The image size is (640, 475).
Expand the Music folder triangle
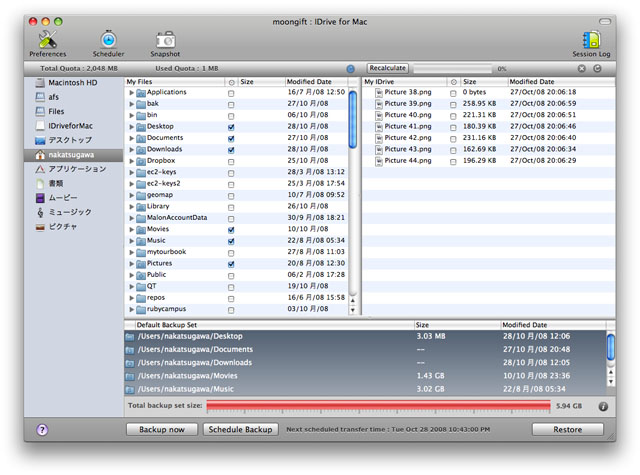pyautogui.click(x=131, y=241)
